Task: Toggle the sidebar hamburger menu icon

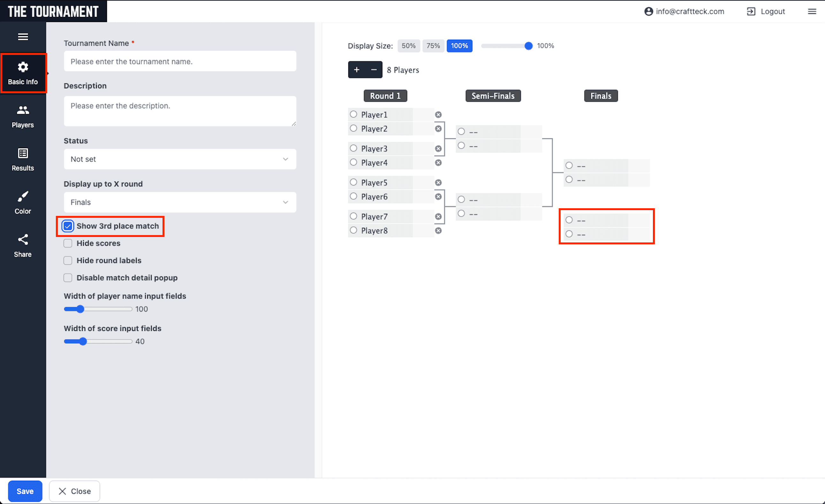Action: 23,37
